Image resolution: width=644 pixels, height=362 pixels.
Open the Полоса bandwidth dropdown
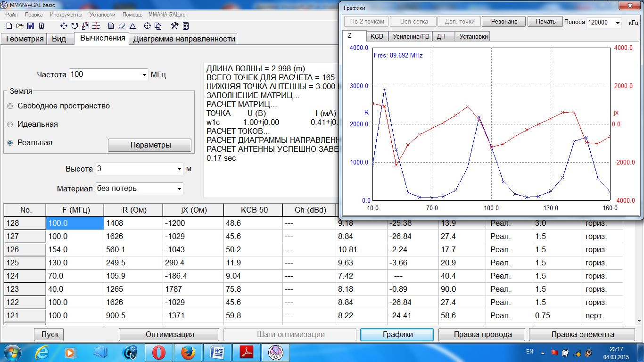coord(618,23)
